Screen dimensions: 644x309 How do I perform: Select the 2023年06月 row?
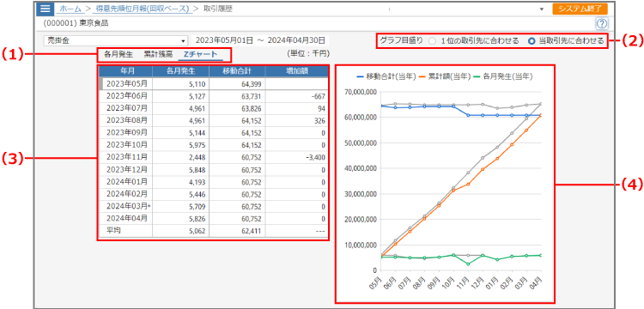(214, 96)
